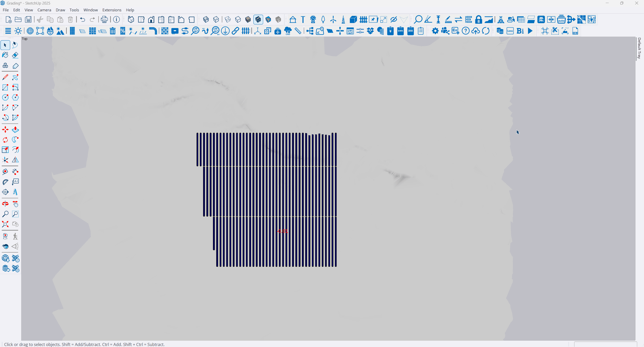Image resolution: width=644 pixels, height=347 pixels.
Task: Choose the Zoom magnifier tool
Action: [5, 214]
